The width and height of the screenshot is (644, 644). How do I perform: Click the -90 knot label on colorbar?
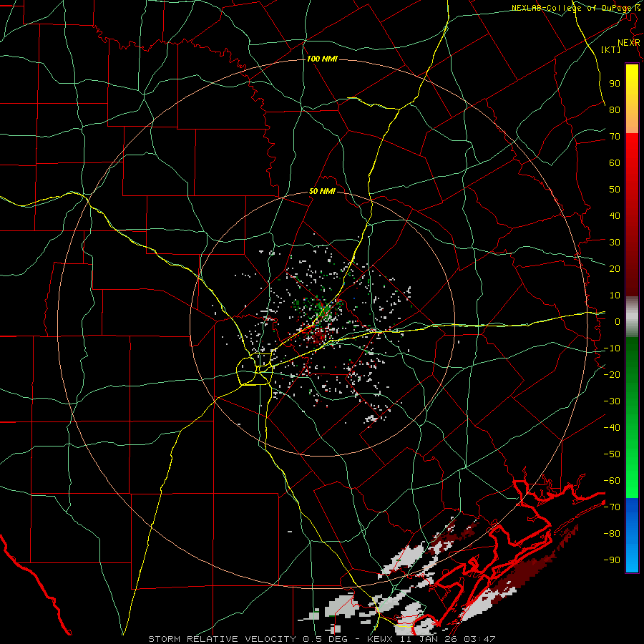pos(612,560)
